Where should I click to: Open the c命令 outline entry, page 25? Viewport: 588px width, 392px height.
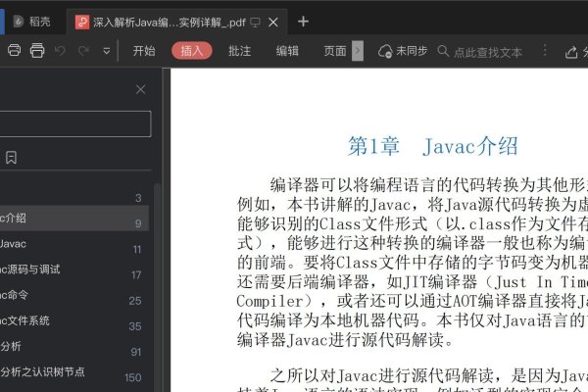coord(74,296)
